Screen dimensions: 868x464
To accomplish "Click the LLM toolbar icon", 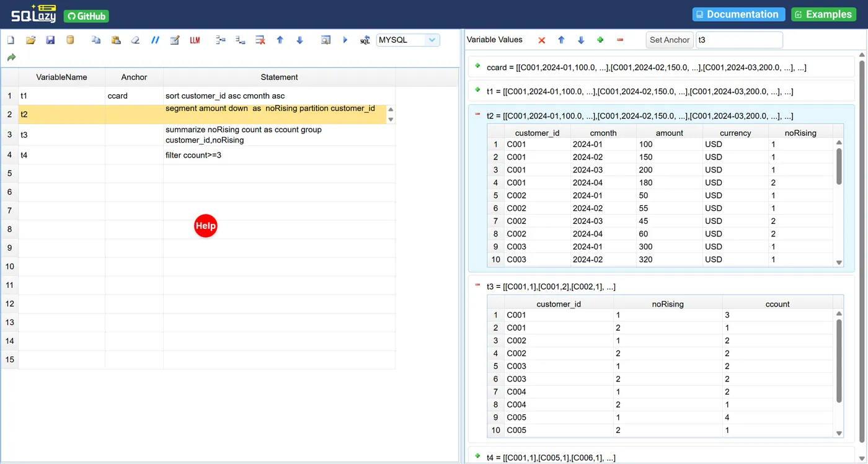I will tap(195, 40).
